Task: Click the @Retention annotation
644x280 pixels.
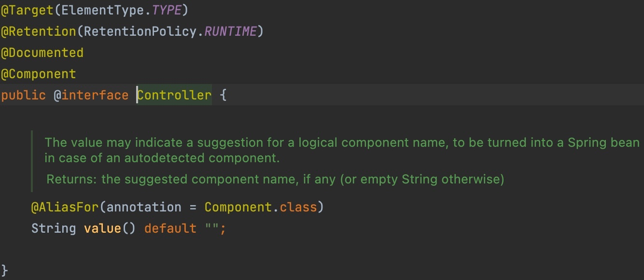Action: [39, 31]
